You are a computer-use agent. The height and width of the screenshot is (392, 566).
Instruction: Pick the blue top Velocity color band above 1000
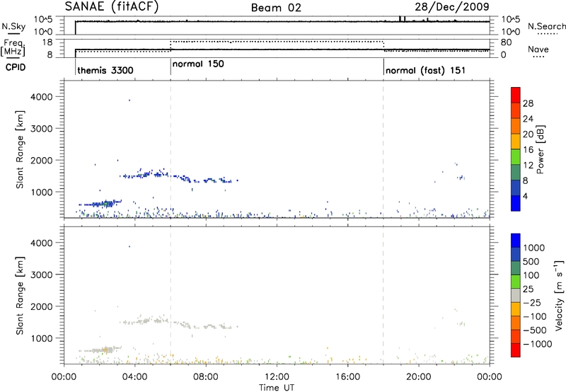(x=516, y=240)
